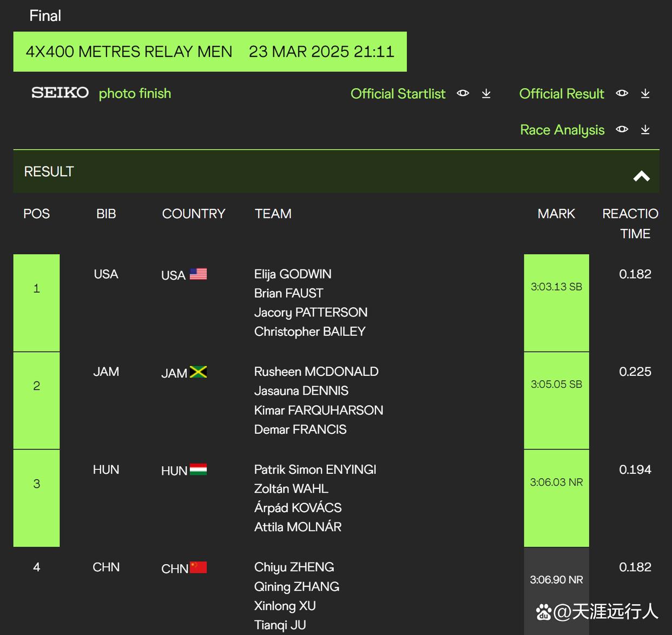
Task: Open athlete Rusheen MCDONALD
Action: coord(316,372)
